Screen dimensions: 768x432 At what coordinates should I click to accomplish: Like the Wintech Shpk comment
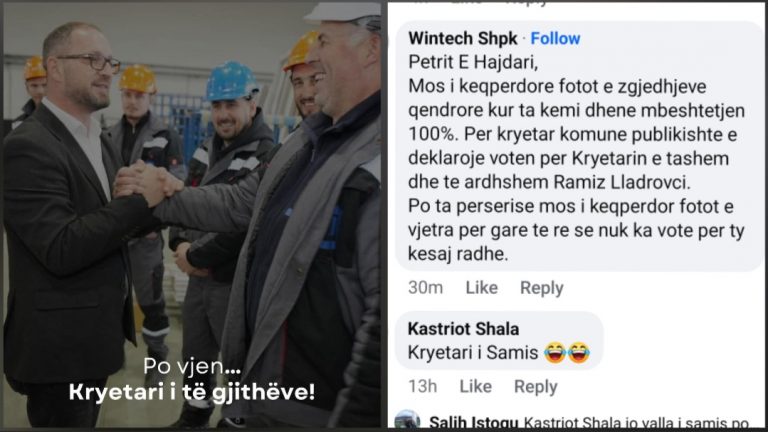point(481,288)
